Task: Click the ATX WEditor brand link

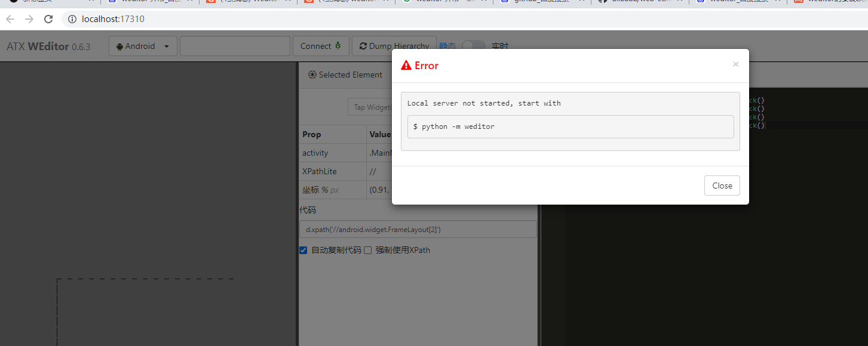Action: point(48,46)
